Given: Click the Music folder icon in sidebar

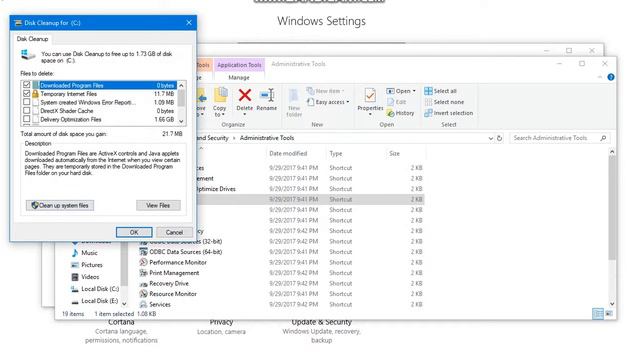Looking at the screenshot, I should pyautogui.click(x=75, y=253).
